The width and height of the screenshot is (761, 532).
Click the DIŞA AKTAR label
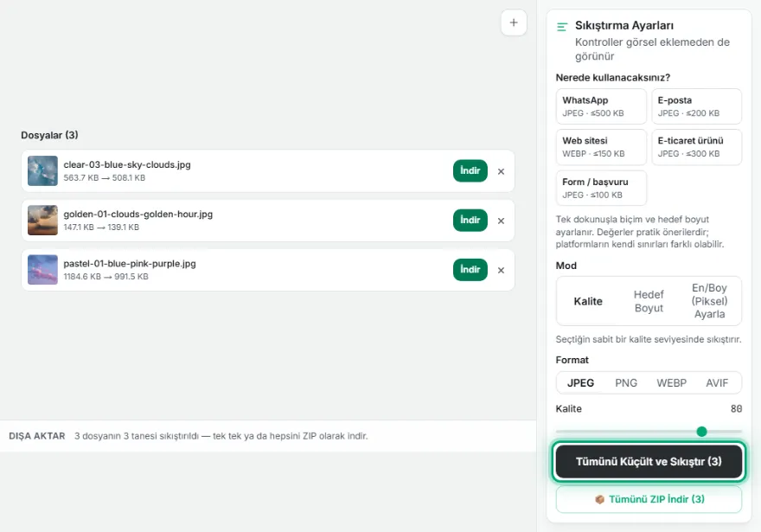(37, 436)
